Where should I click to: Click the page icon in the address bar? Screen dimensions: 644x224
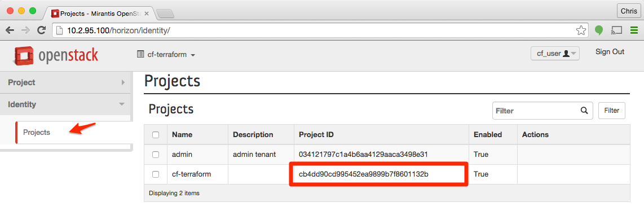click(x=60, y=30)
